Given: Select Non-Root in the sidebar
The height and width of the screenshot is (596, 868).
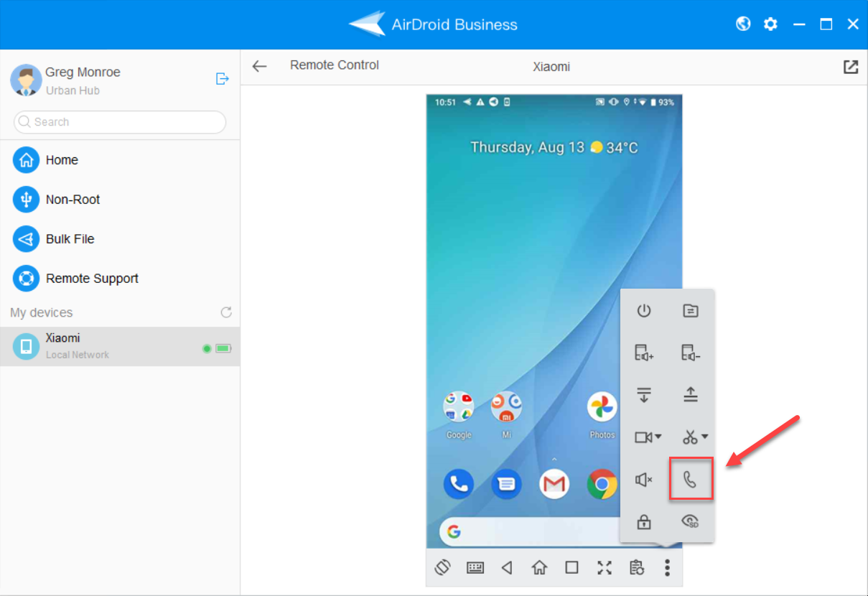Looking at the screenshot, I should tap(120, 200).
